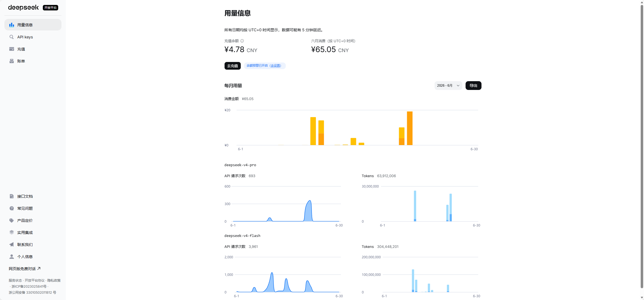Click the tallest blue bar in v4-pro Tokens chart
The height and width of the screenshot is (300, 644).
coord(415,206)
